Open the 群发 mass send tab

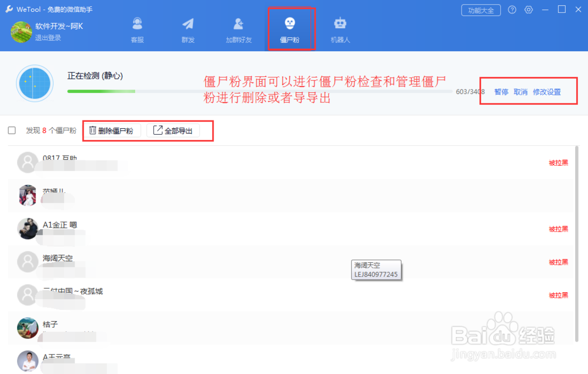coord(188,31)
